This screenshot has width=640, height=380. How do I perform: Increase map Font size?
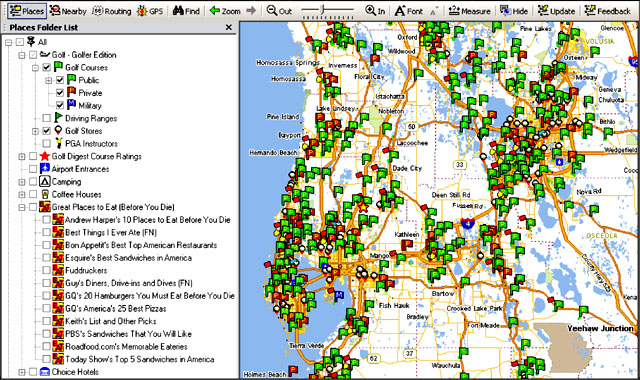tap(409, 11)
